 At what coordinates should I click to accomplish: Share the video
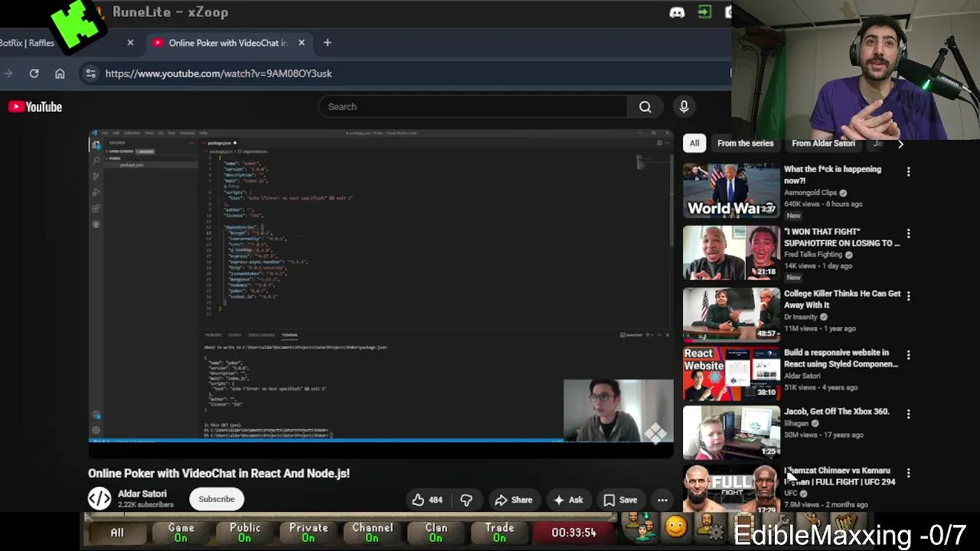coord(513,500)
